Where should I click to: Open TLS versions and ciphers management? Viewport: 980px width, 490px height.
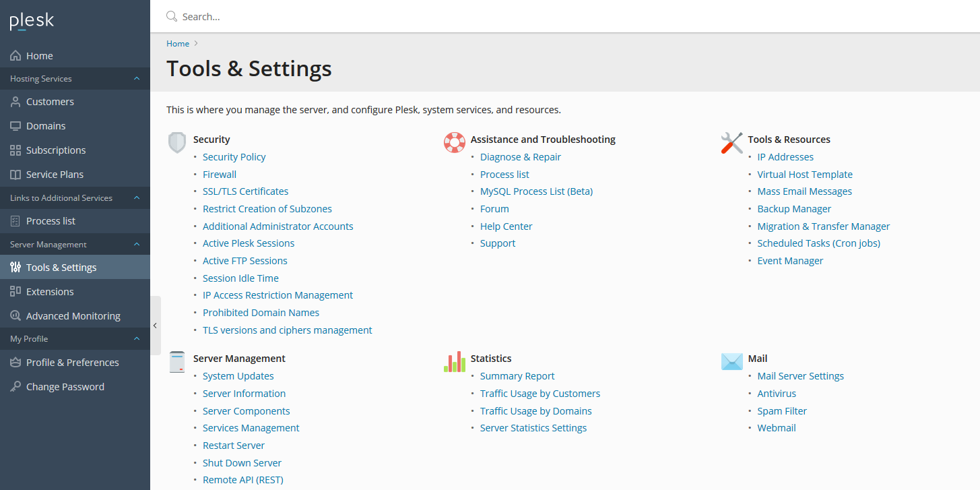288,330
